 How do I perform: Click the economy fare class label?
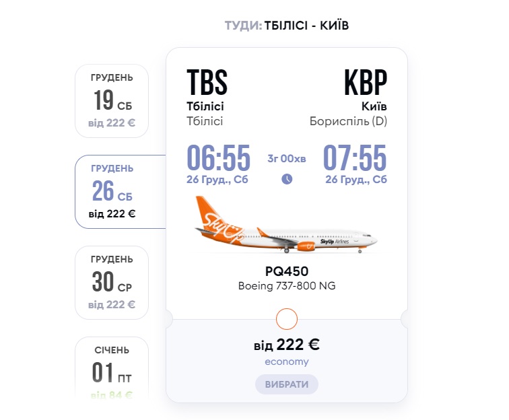pos(287,362)
